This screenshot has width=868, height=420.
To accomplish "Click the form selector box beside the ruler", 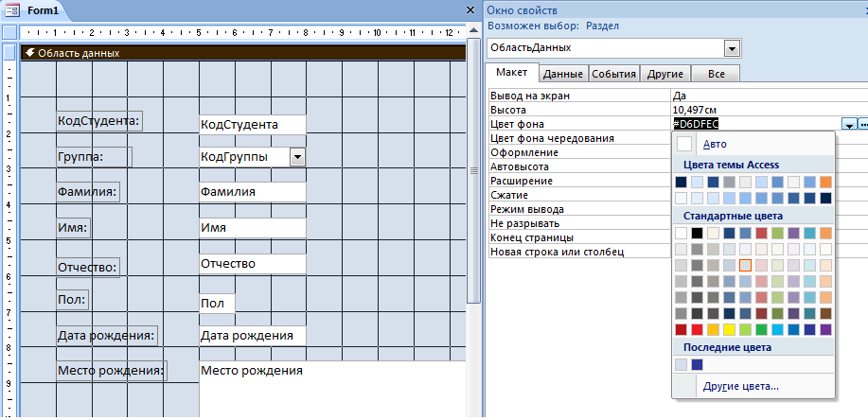I will pos(9,32).
